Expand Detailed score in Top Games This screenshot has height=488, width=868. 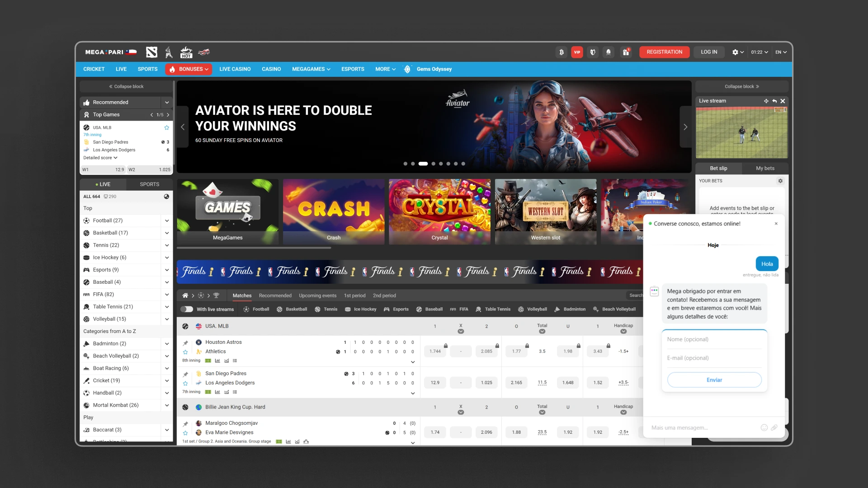(x=100, y=158)
